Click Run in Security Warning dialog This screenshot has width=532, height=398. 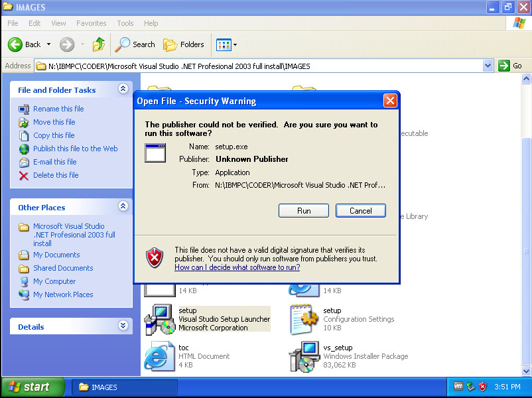(304, 211)
